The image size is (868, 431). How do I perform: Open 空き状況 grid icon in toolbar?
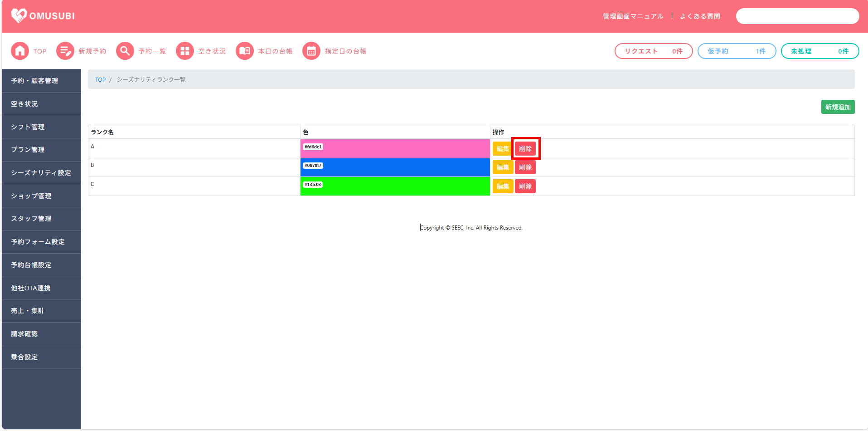(184, 51)
